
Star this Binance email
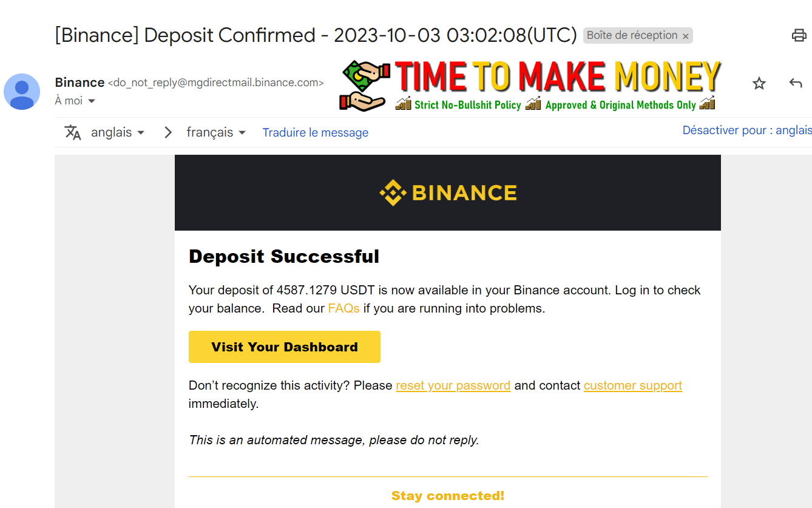(x=759, y=84)
